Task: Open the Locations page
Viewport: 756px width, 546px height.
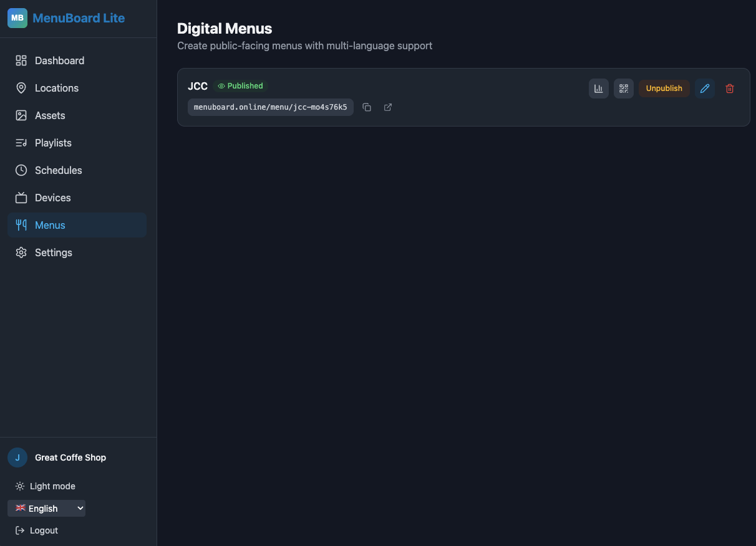Action: pos(77,88)
